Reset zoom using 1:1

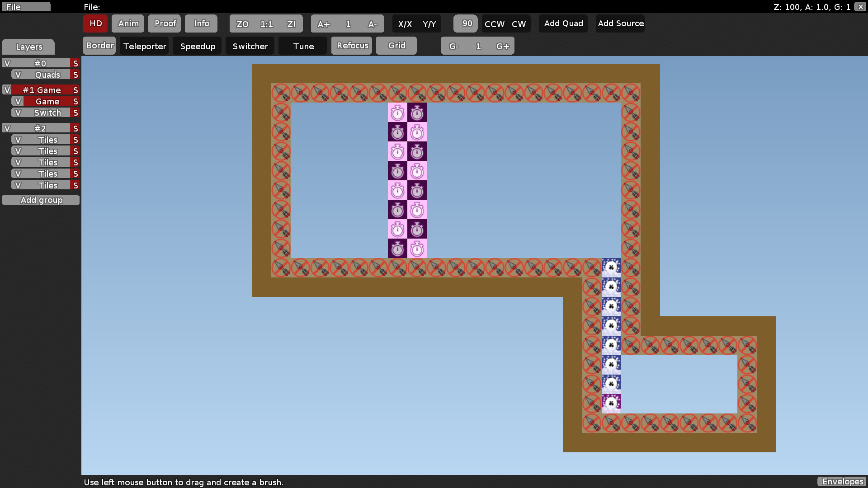click(266, 23)
